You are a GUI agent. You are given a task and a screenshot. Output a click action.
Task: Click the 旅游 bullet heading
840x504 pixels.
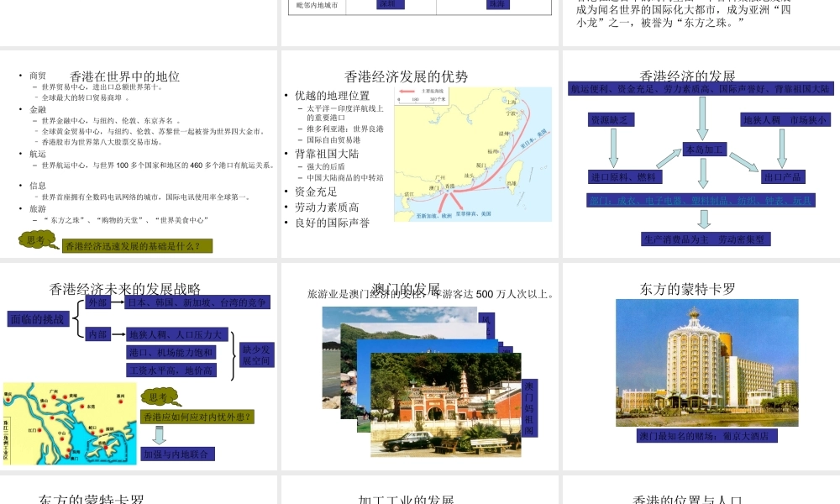[x=38, y=208]
